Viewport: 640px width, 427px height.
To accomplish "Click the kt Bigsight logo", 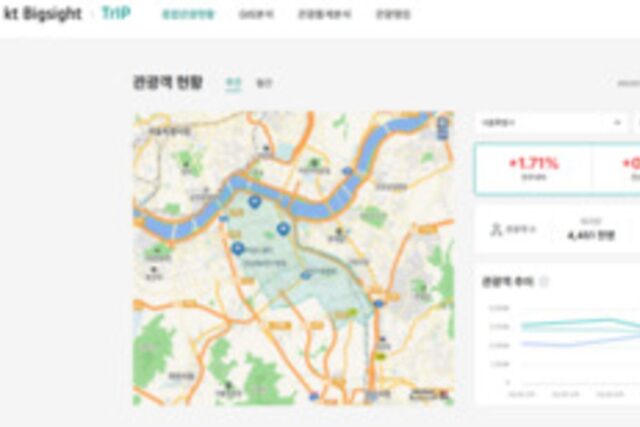I will (41, 15).
